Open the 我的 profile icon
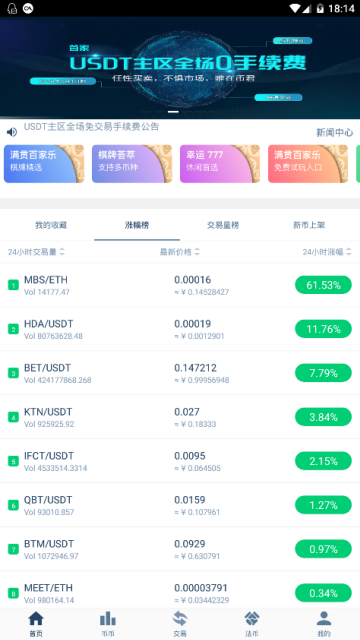The image size is (360, 640). (324, 619)
